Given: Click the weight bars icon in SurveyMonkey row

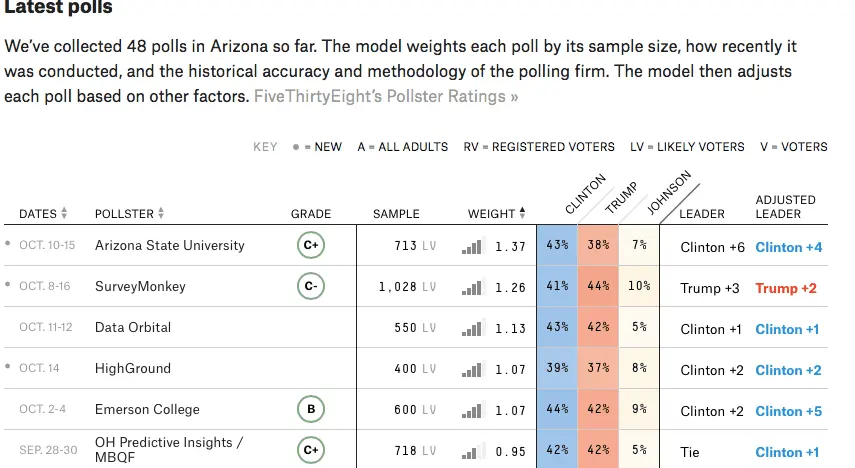Looking at the screenshot, I should tap(473, 287).
